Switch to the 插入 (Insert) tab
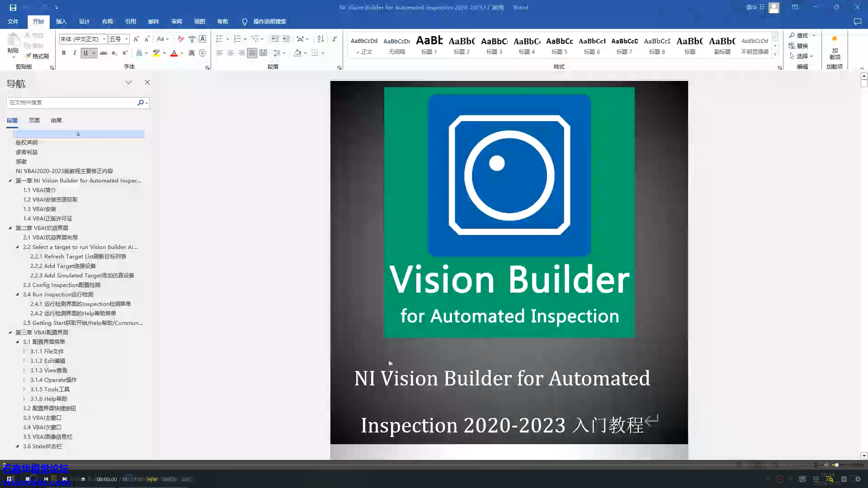This screenshot has width=868, height=488. [61, 21]
